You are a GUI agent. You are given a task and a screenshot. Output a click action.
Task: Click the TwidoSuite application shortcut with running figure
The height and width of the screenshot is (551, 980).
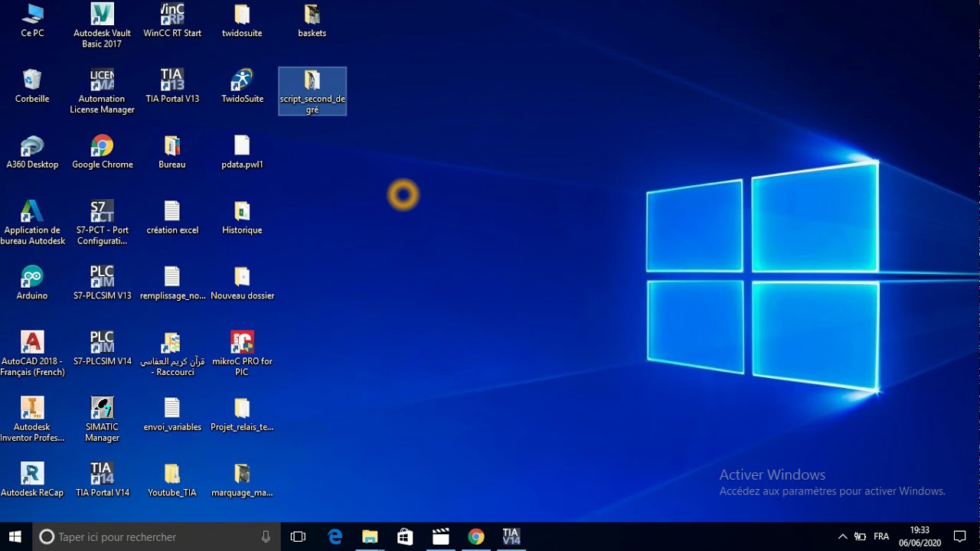(x=242, y=86)
